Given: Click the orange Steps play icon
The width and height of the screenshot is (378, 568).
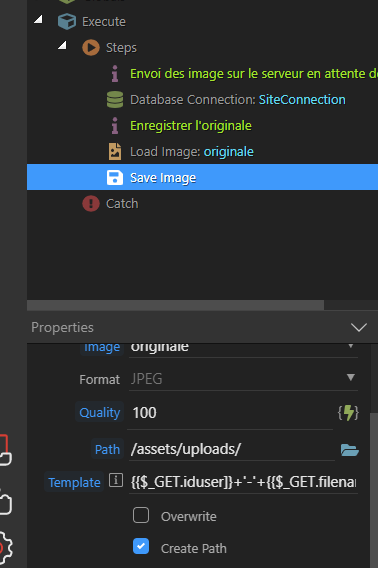Looking at the screenshot, I should coord(91,47).
